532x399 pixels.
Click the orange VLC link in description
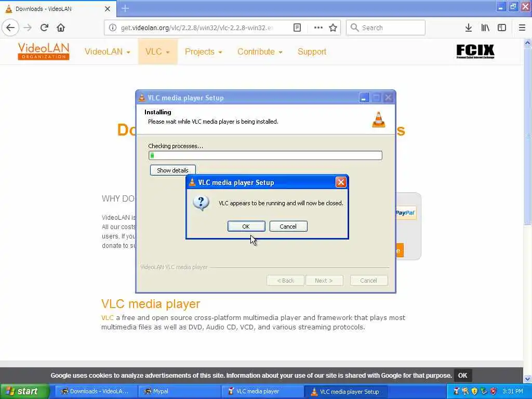(x=107, y=318)
